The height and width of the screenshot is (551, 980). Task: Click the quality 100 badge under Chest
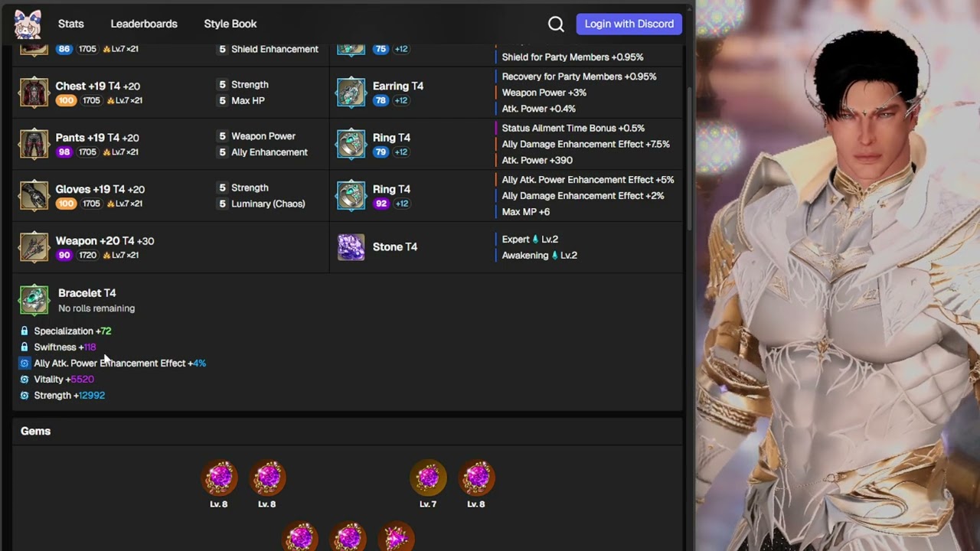66,101
